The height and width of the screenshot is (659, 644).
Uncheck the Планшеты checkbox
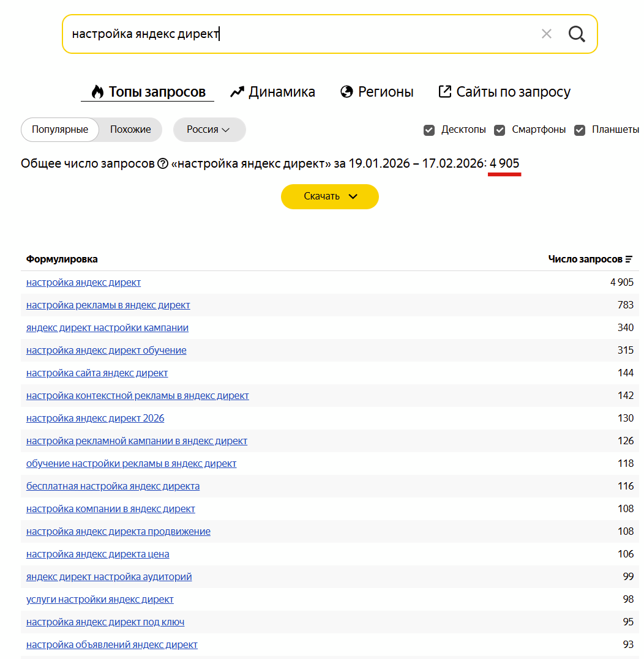click(579, 130)
